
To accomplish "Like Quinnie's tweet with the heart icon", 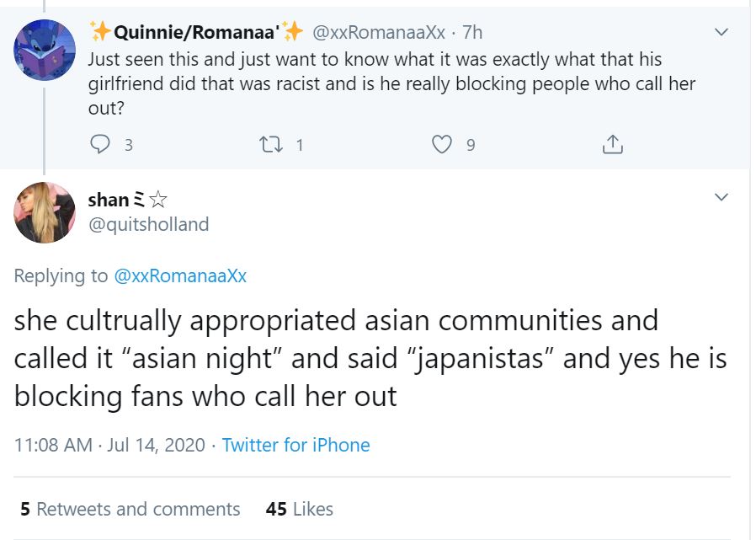I will 442,144.
